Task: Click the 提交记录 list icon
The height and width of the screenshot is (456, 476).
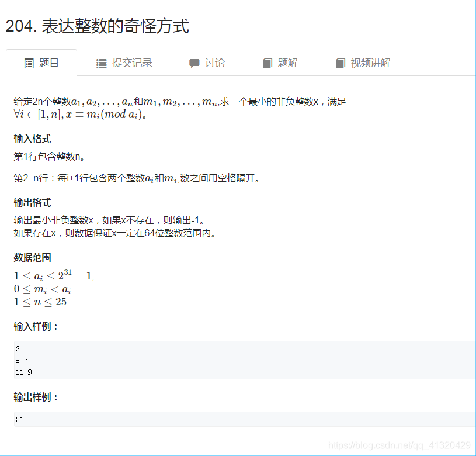Action: click(102, 64)
